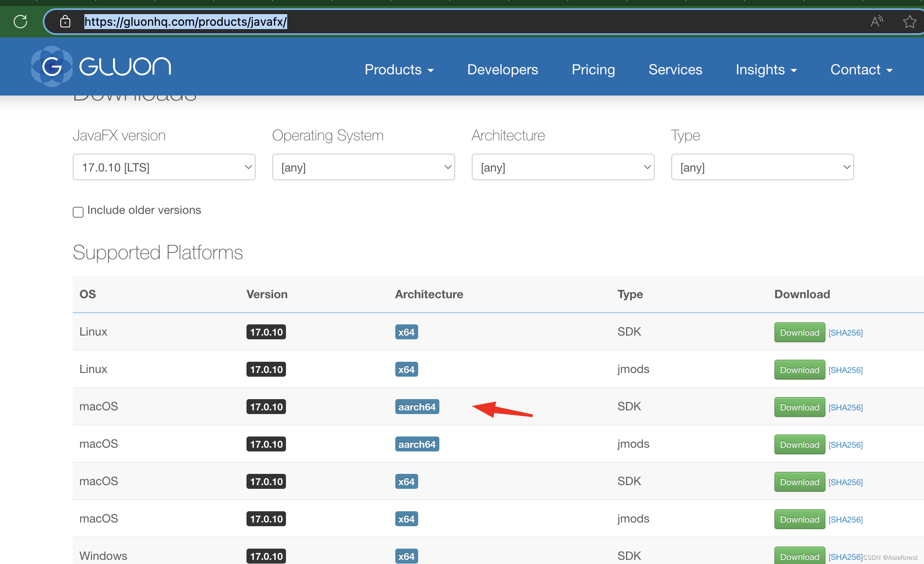
Task: Open the Operating System dropdown
Action: point(363,167)
